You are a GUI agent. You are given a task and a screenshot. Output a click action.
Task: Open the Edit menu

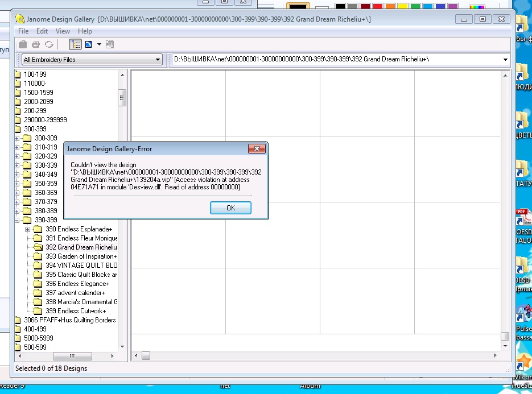pyautogui.click(x=42, y=31)
